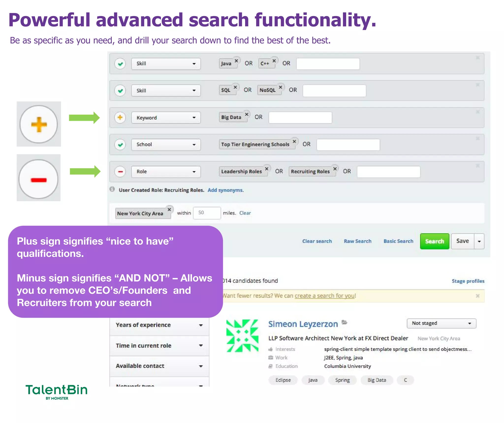Remove the Java skill tag
Viewport: 504px width, 423px height.
[236, 60]
